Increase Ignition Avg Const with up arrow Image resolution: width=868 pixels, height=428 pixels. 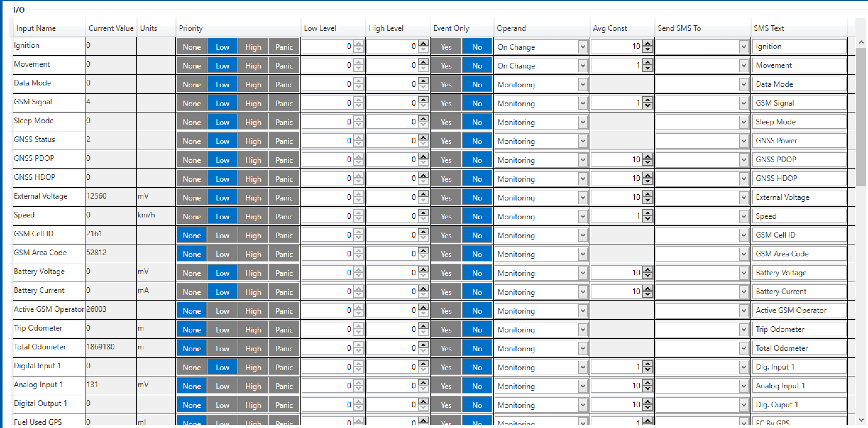click(647, 43)
